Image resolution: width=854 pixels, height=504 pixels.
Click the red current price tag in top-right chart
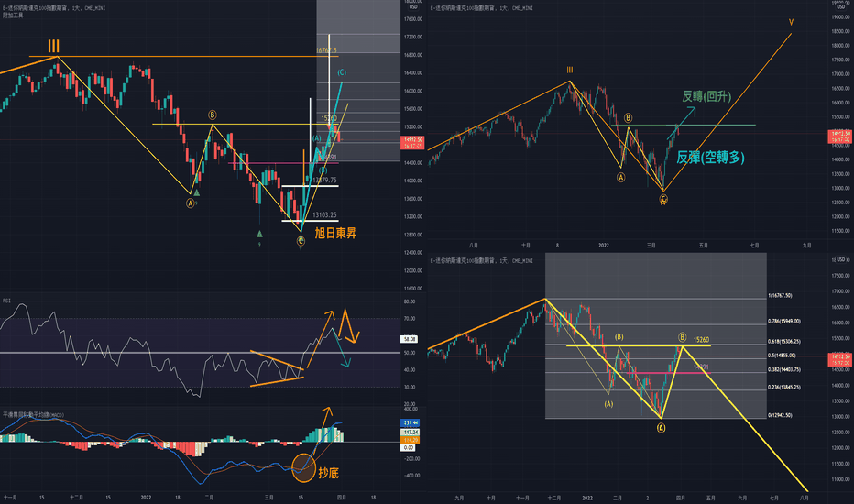tap(839, 137)
